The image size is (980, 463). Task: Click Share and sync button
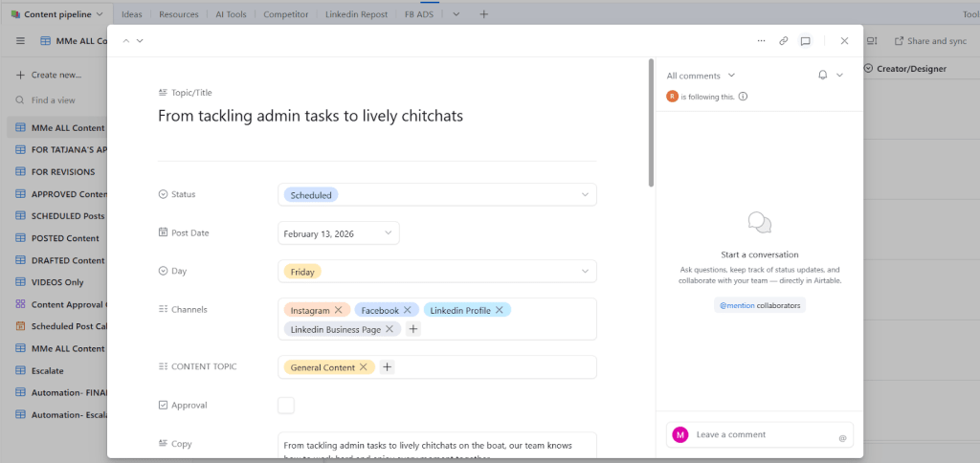pyautogui.click(x=930, y=41)
